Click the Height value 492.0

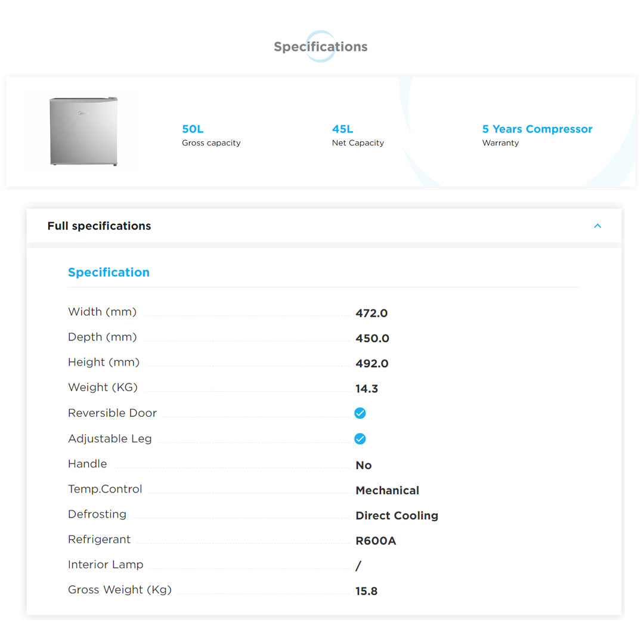coord(371,364)
